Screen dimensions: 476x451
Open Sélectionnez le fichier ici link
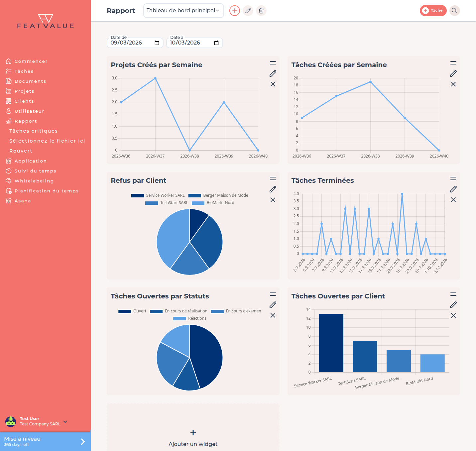pos(47,141)
